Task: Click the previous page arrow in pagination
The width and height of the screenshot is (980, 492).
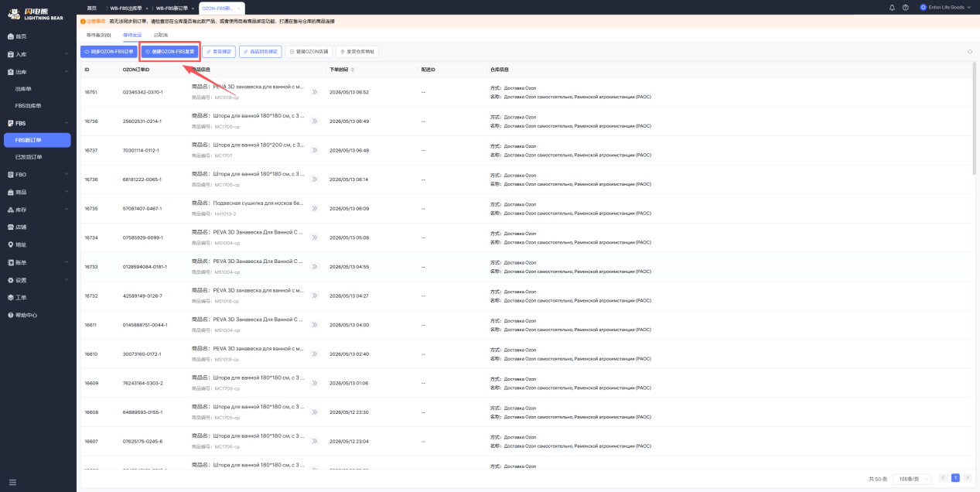Action: click(x=943, y=478)
